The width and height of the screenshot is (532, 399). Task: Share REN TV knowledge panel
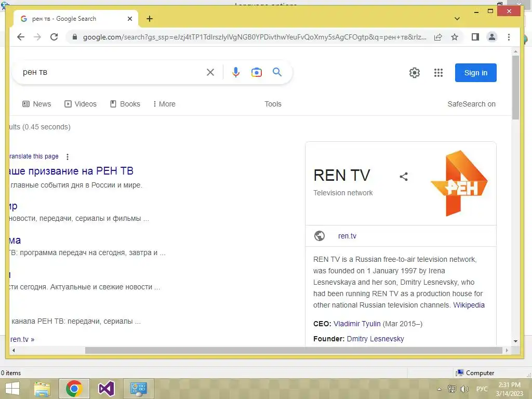[403, 177]
